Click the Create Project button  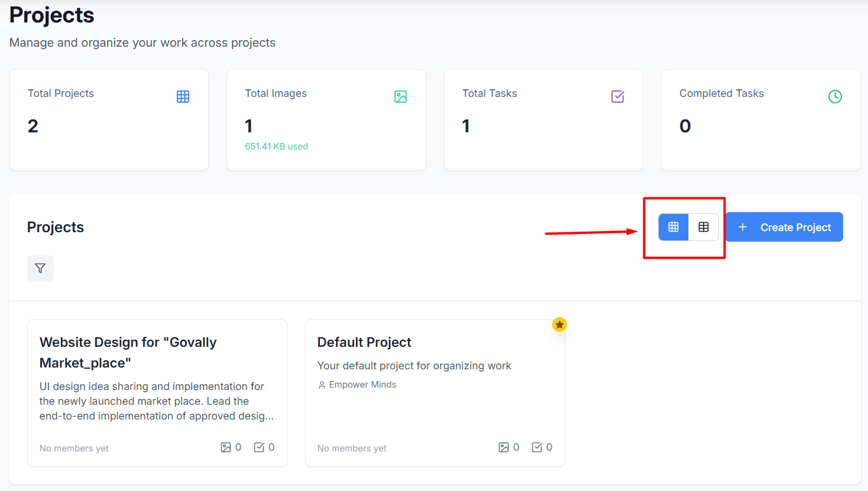(x=784, y=227)
